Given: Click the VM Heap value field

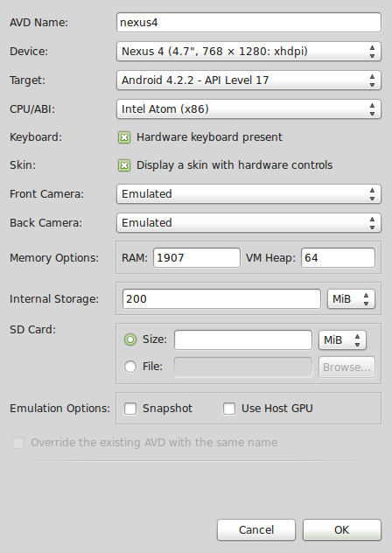Looking at the screenshot, I should pyautogui.click(x=338, y=258).
